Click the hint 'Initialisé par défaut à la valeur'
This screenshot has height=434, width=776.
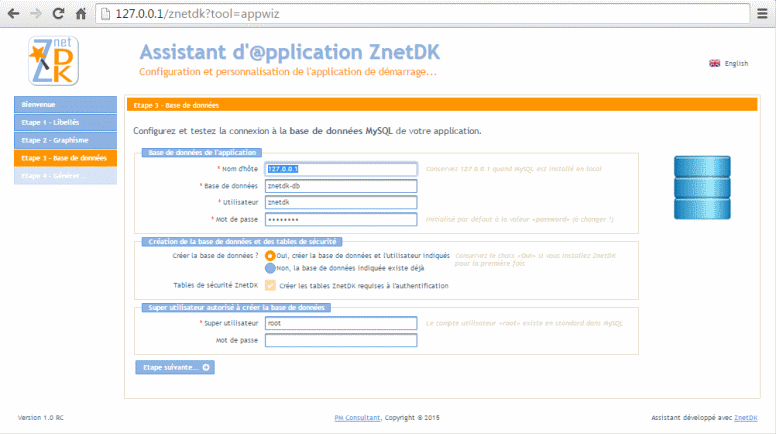click(x=520, y=219)
